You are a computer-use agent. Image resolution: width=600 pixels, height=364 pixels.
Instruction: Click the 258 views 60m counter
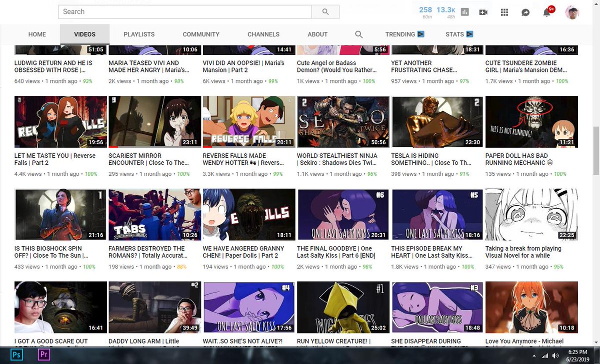425,12
